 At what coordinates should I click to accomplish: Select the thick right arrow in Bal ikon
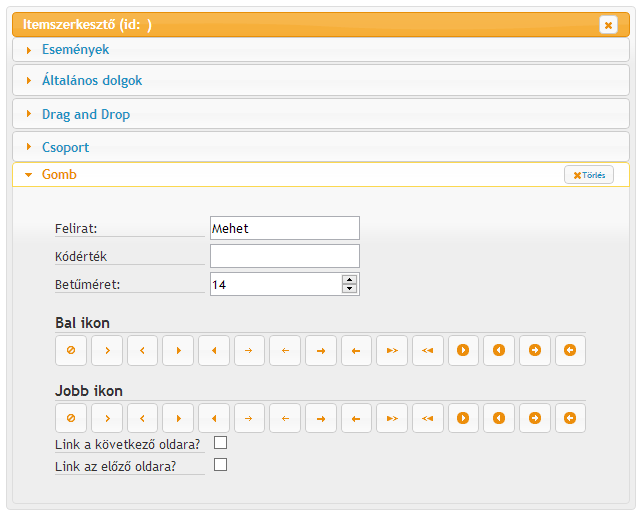pyautogui.click(x=321, y=350)
